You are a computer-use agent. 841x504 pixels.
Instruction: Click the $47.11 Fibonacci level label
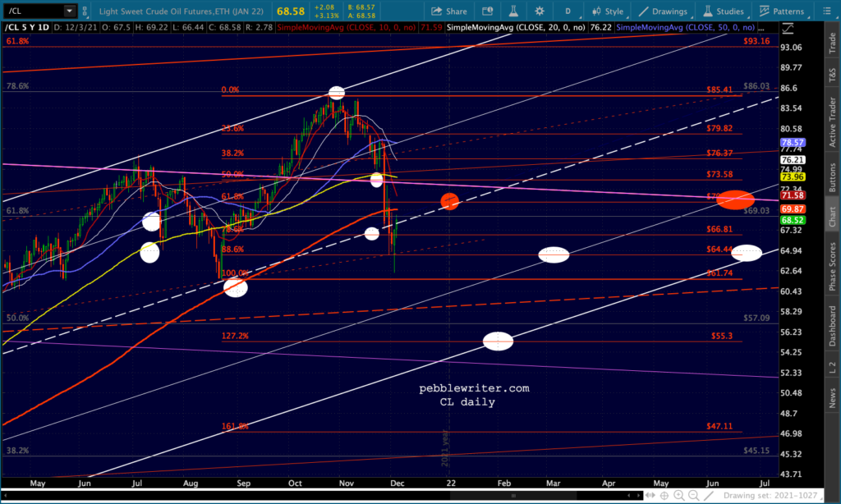[x=719, y=426]
